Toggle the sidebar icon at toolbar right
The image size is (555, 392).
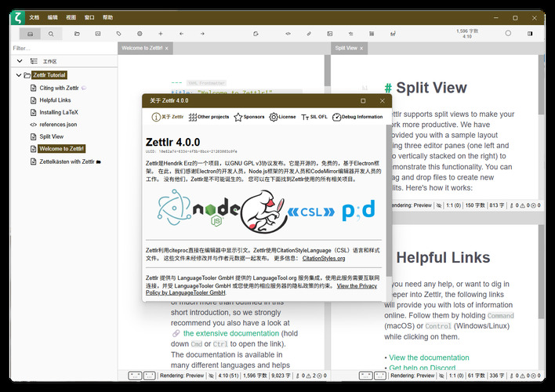point(531,34)
